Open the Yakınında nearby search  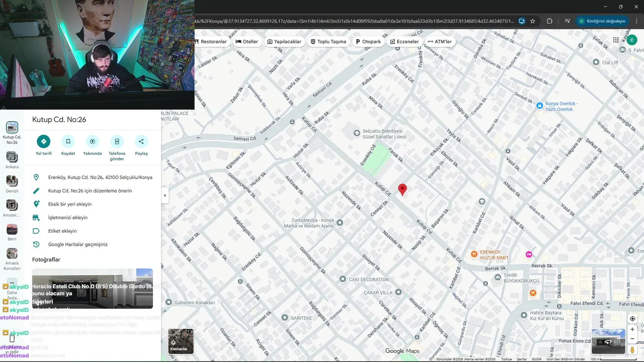[92, 142]
